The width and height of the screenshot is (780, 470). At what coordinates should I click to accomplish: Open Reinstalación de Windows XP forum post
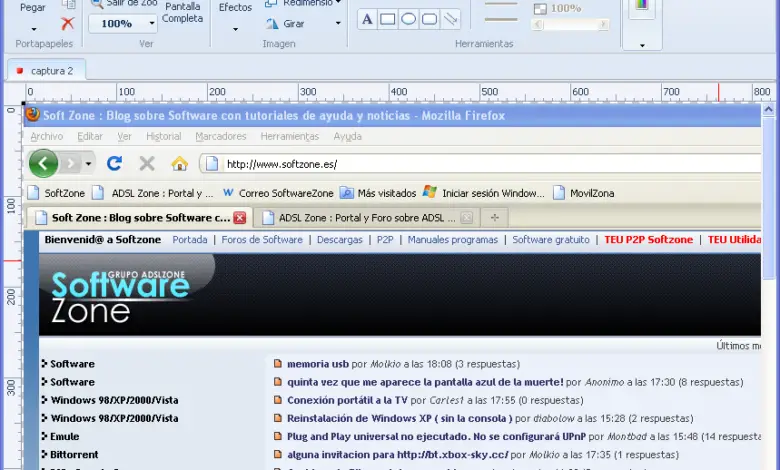coord(399,418)
